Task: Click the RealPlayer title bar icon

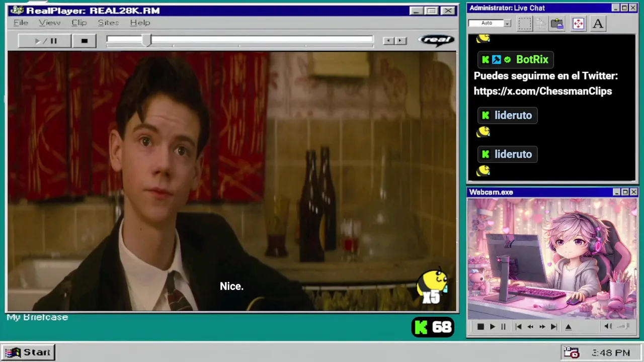Action: tap(17, 11)
